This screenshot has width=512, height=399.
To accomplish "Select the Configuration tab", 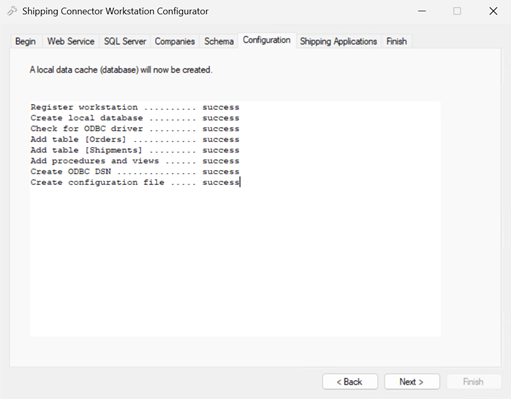I will click(267, 40).
